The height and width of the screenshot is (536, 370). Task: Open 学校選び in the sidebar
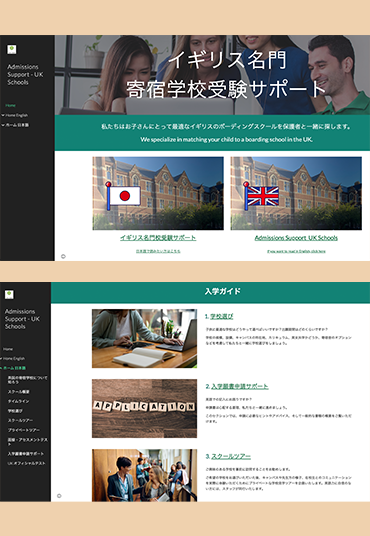tap(15, 411)
